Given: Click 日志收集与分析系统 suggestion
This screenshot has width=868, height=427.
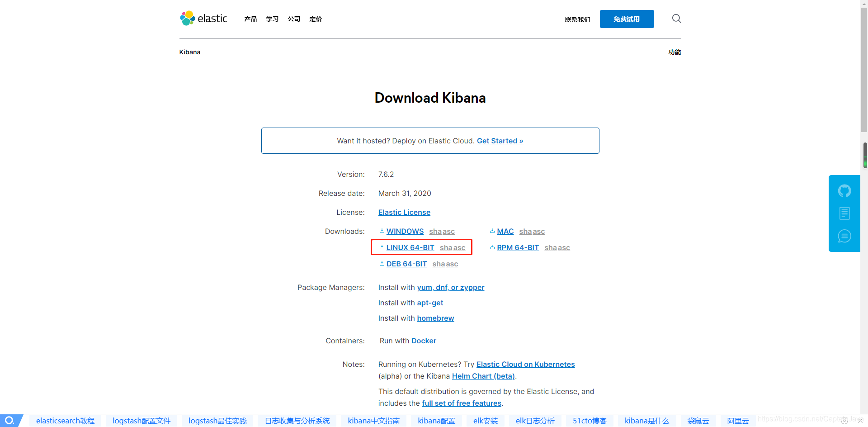Looking at the screenshot, I should [297, 421].
